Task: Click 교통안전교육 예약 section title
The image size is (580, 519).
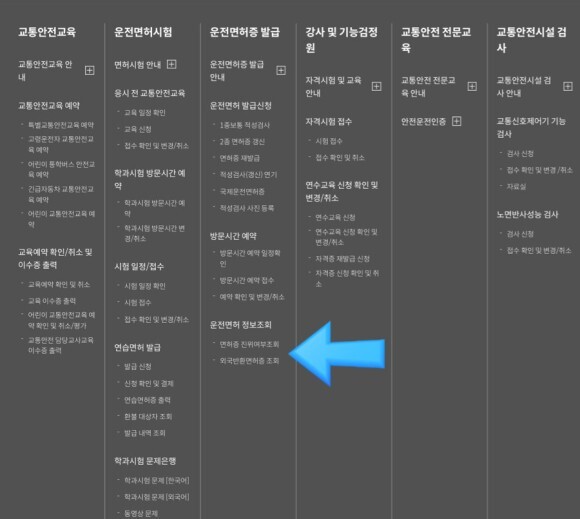Action: (x=49, y=106)
